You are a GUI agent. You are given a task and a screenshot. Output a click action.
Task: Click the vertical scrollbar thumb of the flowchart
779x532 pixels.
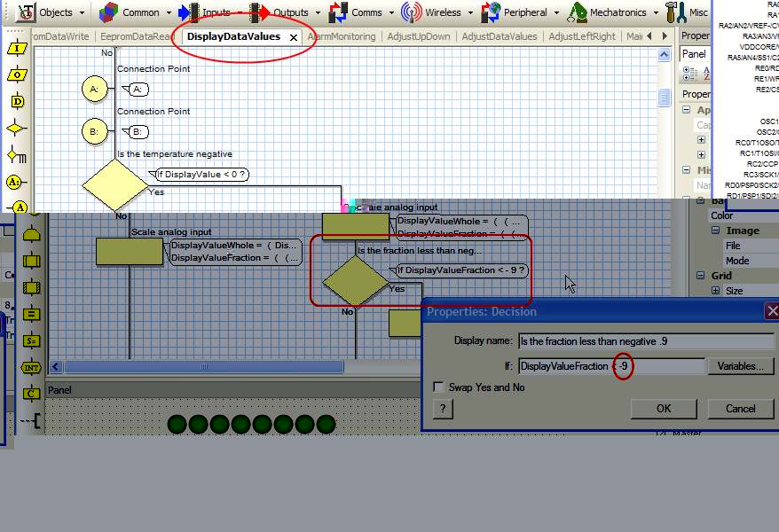tap(664, 98)
